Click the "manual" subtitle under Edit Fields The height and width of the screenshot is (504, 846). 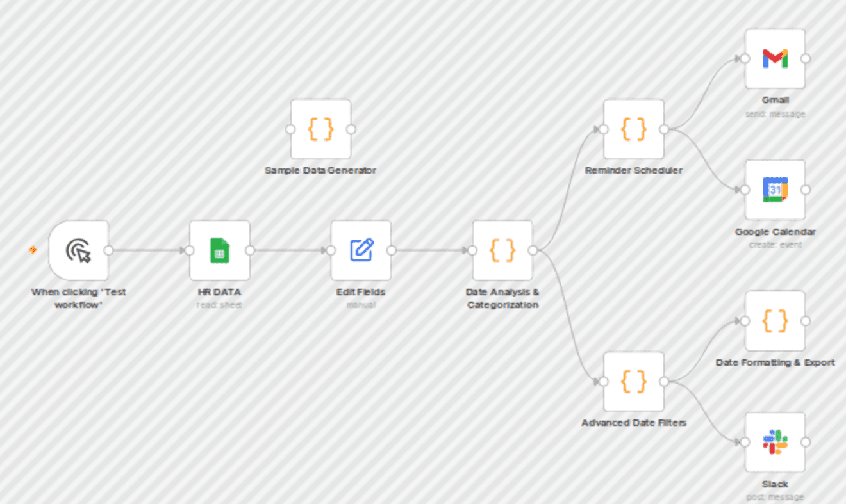point(361,305)
